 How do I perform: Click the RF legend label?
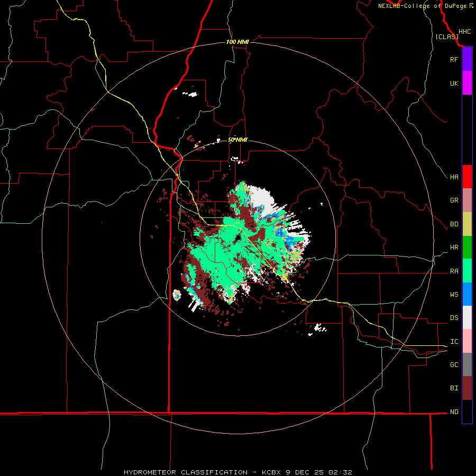pos(454,59)
